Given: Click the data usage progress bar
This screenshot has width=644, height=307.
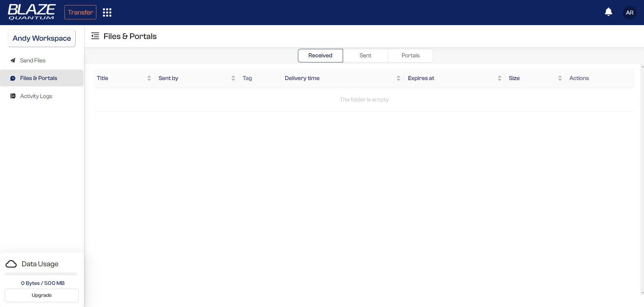Looking at the screenshot, I should [41, 274].
